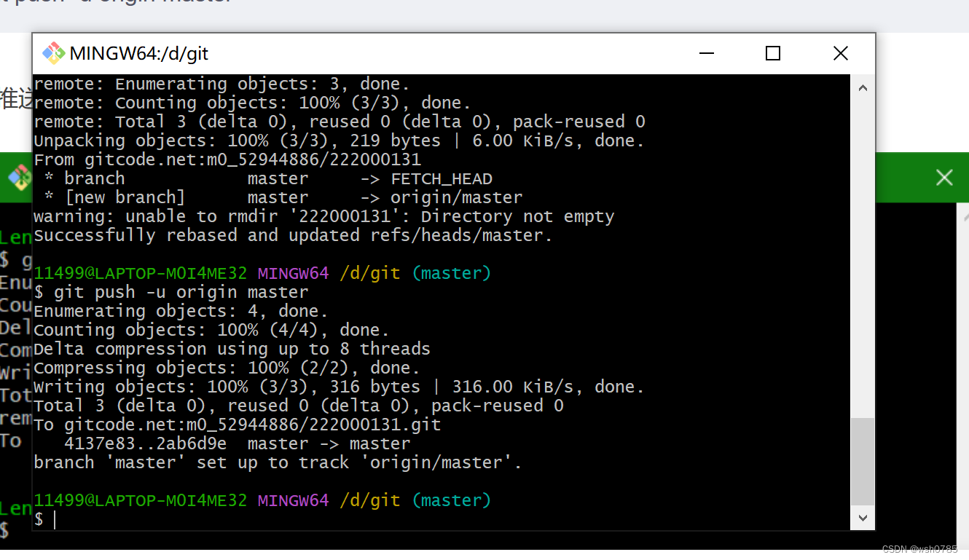Click 'Enumerating objects: 4, done.' line

pos(181,311)
